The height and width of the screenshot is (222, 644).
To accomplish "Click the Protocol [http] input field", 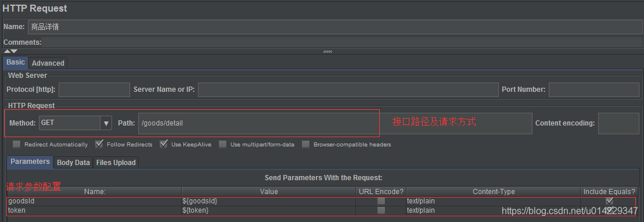I will (95, 89).
